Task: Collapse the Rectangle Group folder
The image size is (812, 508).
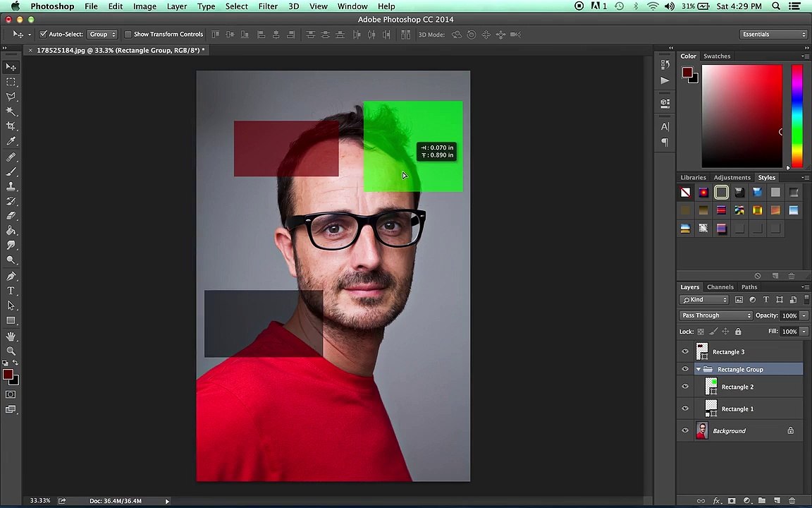Action: point(698,369)
